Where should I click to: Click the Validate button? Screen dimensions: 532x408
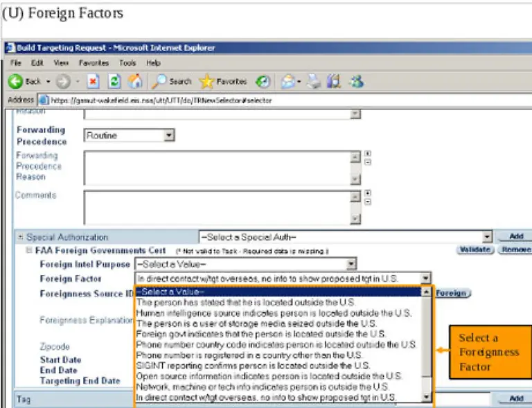tap(475, 250)
